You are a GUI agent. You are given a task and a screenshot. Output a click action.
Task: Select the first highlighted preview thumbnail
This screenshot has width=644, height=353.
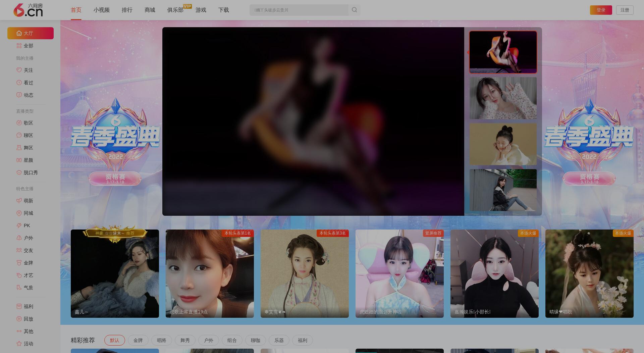(503, 52)
